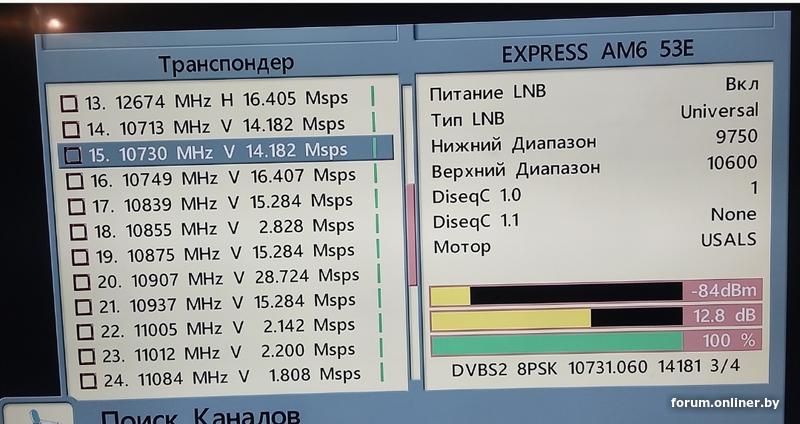
Task: Edit Верхний Диапазон value 10600
Action: point(732,163)
